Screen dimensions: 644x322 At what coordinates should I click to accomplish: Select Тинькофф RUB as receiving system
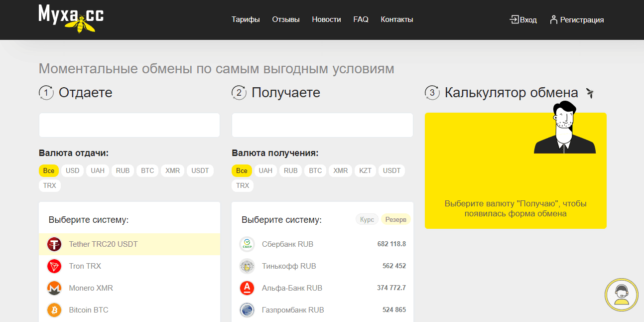coord(289,266)
